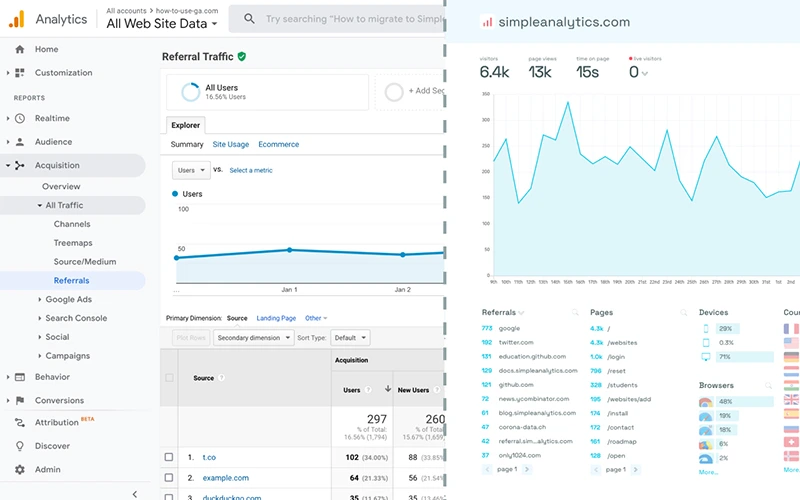Toggle the select-all header checkbox

pyautogui.click(x=169, y=378)
